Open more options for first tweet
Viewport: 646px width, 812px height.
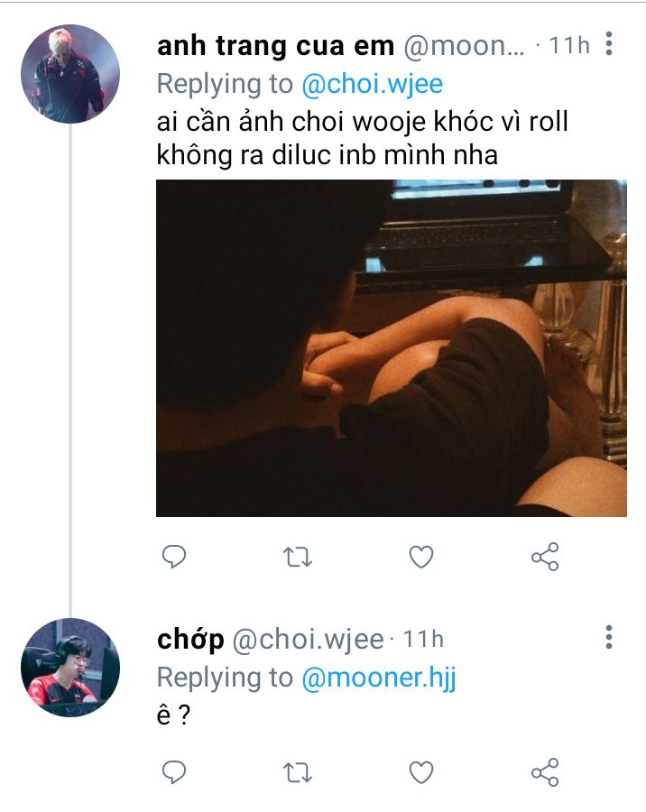point(610,43)
